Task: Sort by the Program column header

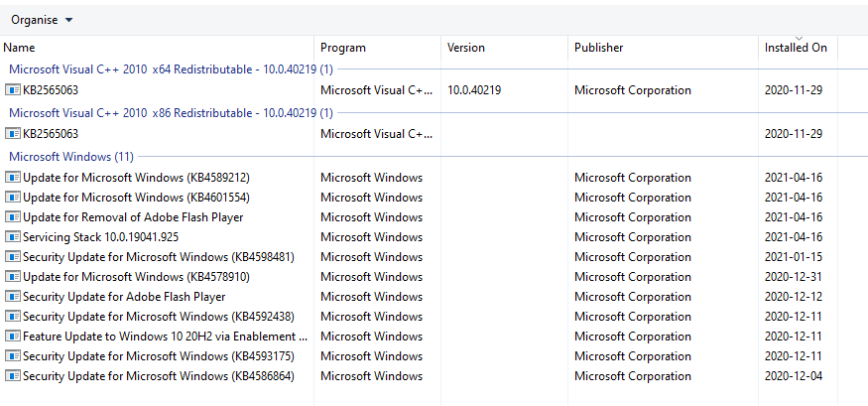Action: (378, 48)
